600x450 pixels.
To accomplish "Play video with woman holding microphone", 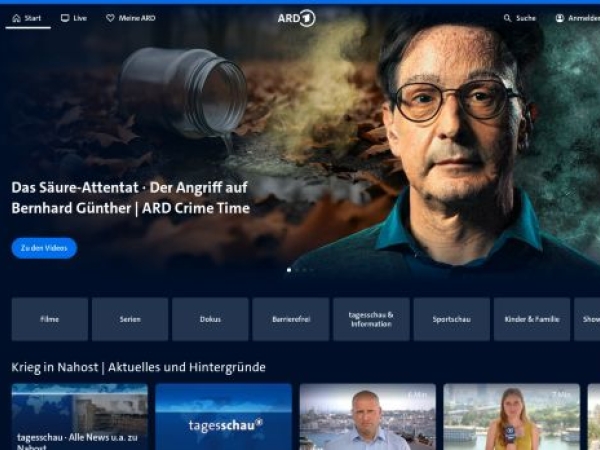I will pyautogui.click(x=512, y=417).
